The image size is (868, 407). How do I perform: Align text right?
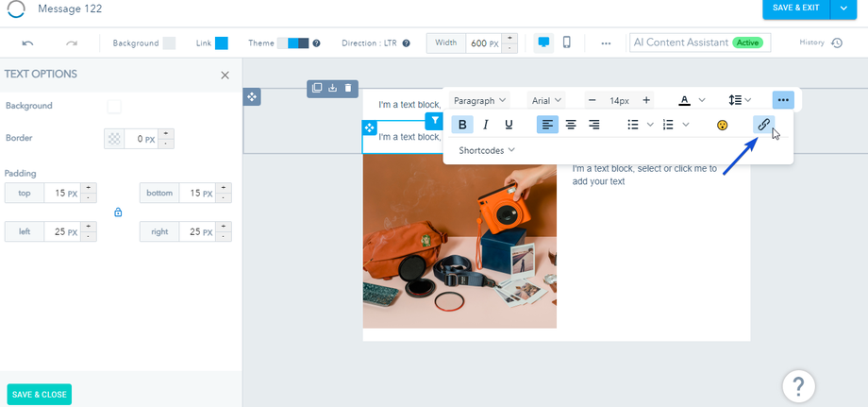point(594,125)
